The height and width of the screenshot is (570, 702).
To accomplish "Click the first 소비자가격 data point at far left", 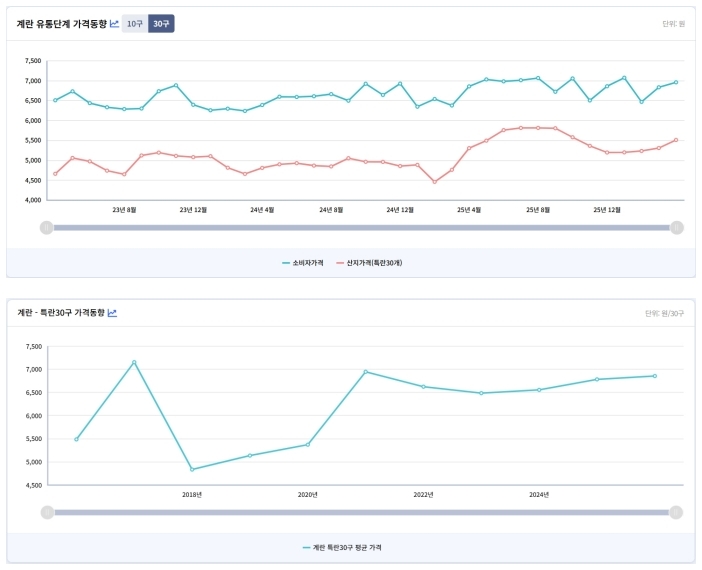I will click(x=55, y=100).
